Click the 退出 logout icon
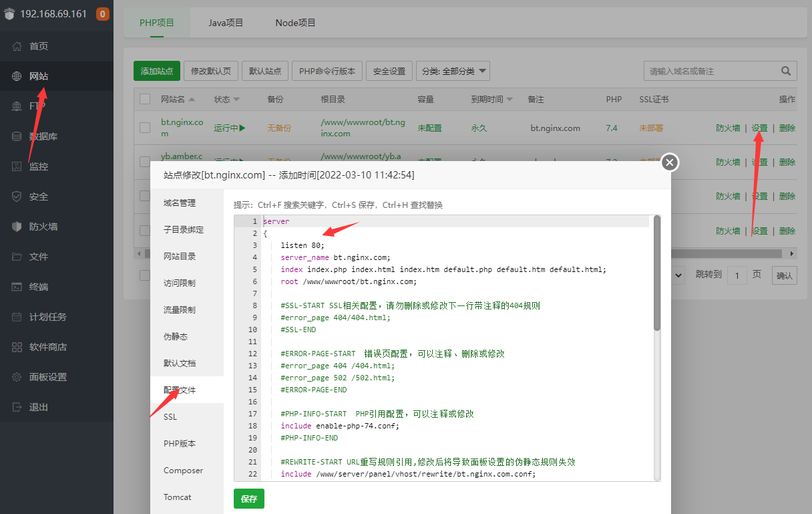Image resolution: width=812 pixels, height=514 pixels. point(17,407)
